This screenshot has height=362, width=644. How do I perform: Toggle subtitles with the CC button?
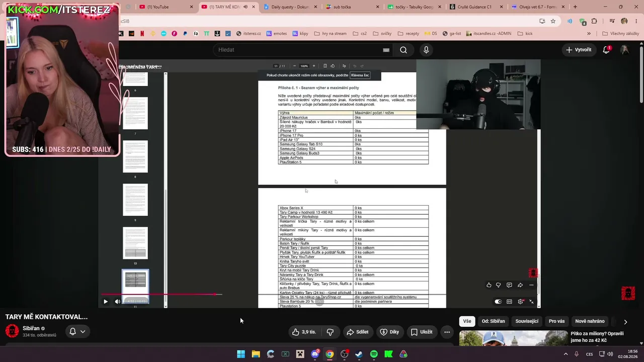(x=509, y=302)
